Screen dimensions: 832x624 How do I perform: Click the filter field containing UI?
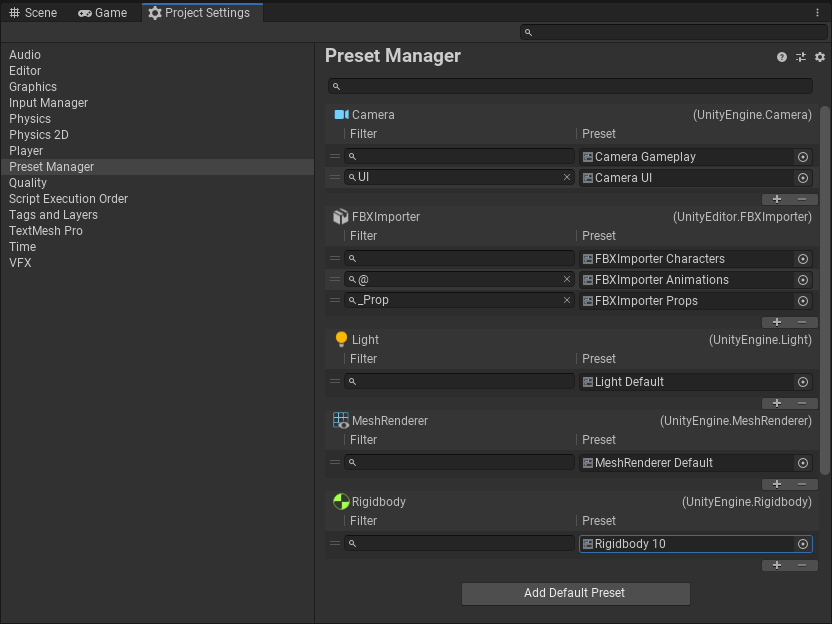[459, 177]
